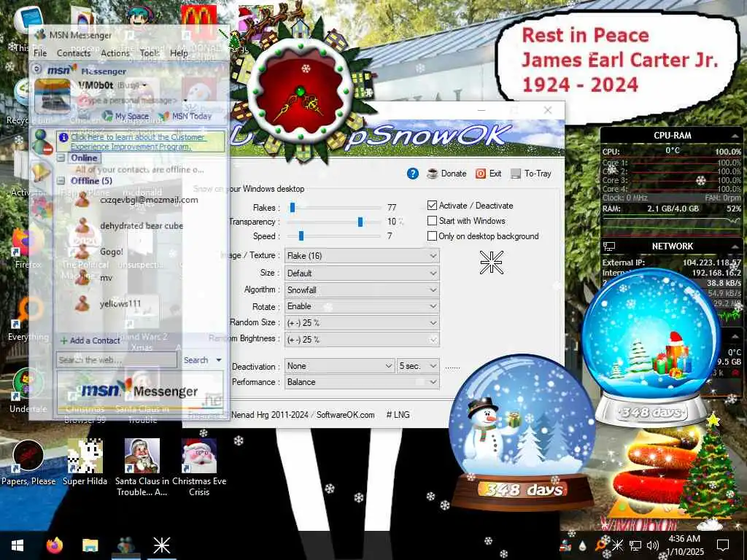Click the MSN display picture avatar
Viewport: 747px width, 560px height.
53,96
